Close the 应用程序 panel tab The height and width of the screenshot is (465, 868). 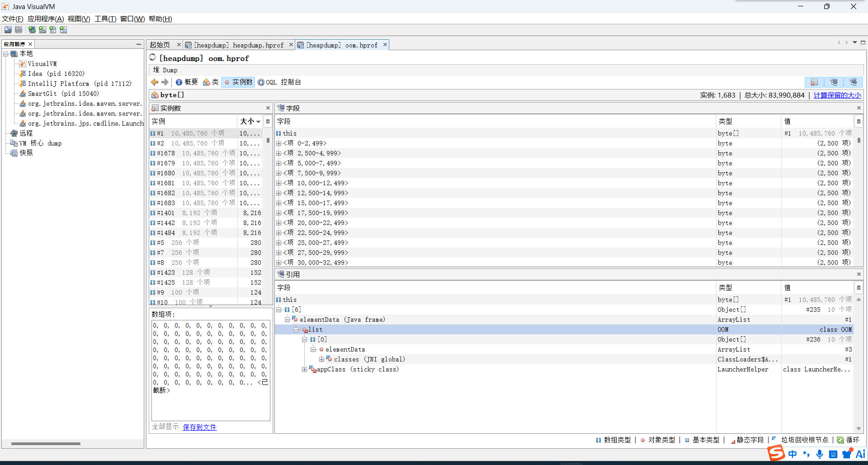coord(30,44)
